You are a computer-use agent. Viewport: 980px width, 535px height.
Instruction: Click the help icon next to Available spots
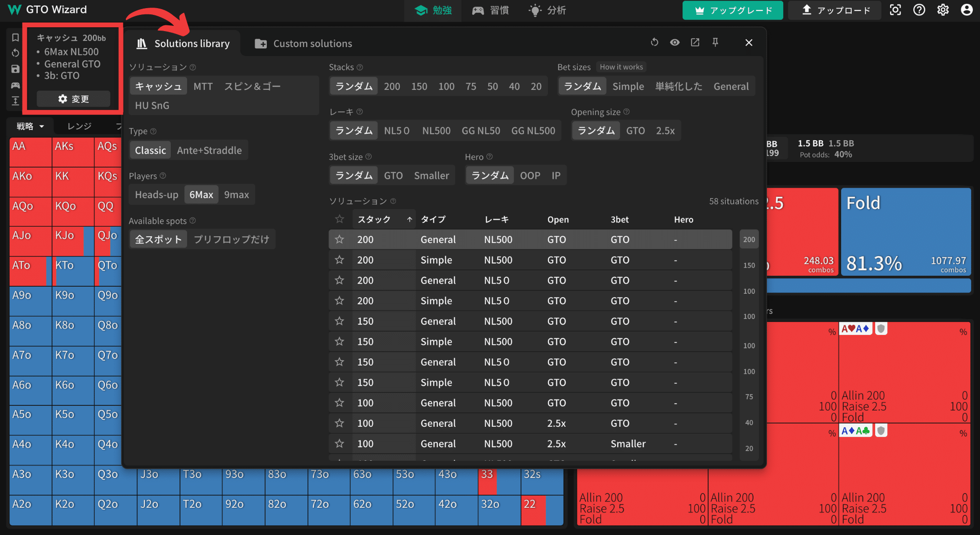point(192,221)
